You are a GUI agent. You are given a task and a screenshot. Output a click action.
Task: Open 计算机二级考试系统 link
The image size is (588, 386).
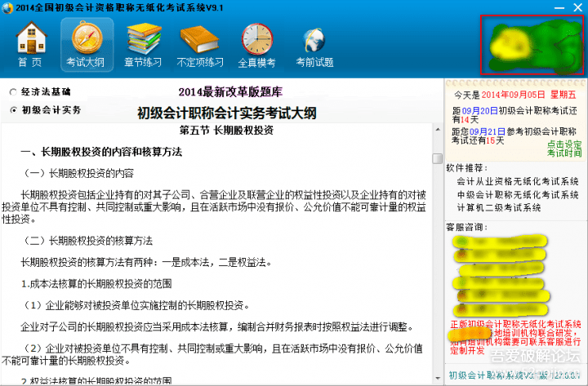(498, 207)
